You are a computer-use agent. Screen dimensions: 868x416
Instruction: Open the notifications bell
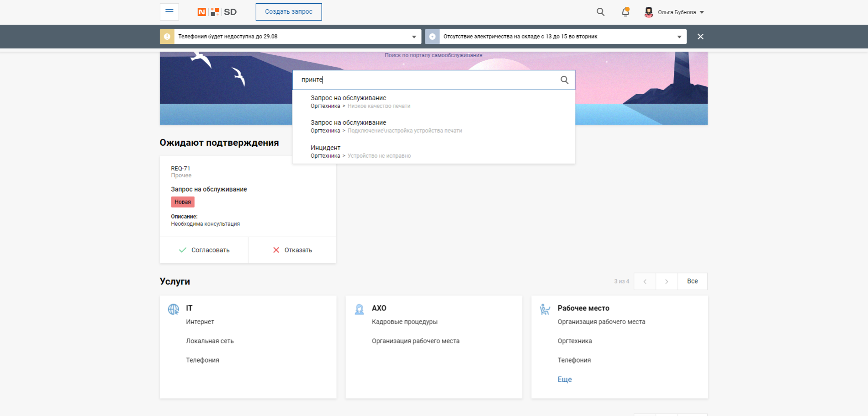click(x=625, y=12)
